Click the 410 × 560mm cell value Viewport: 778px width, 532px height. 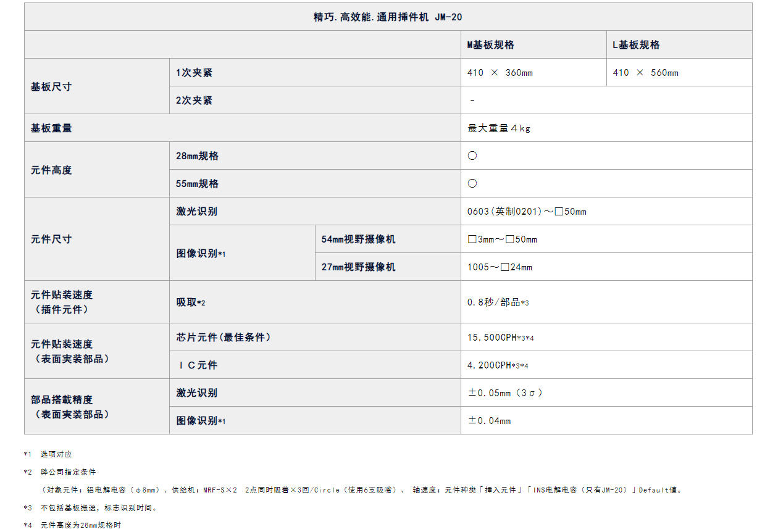pos(645,73)
